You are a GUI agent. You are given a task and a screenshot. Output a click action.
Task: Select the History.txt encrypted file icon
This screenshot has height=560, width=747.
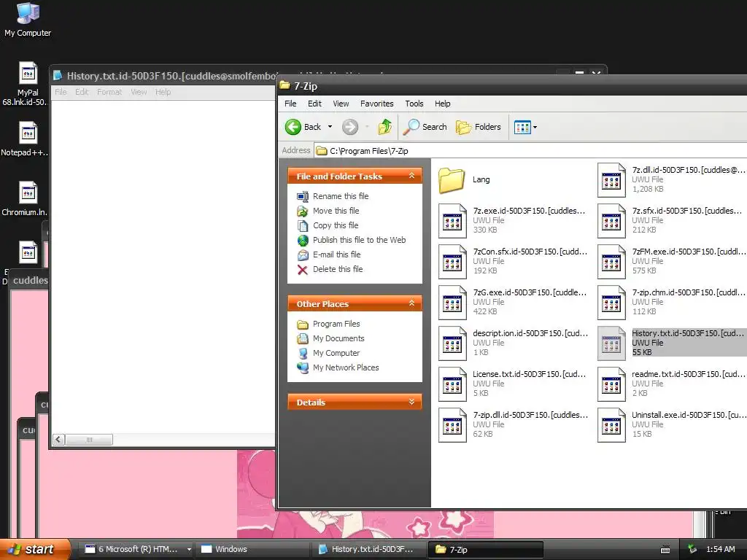611,343
